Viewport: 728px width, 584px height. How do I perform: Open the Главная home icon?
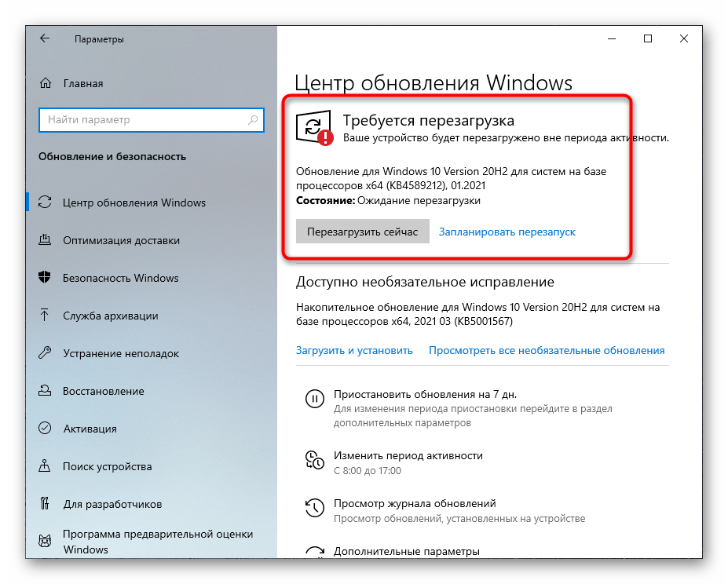(x=46, y=83)
